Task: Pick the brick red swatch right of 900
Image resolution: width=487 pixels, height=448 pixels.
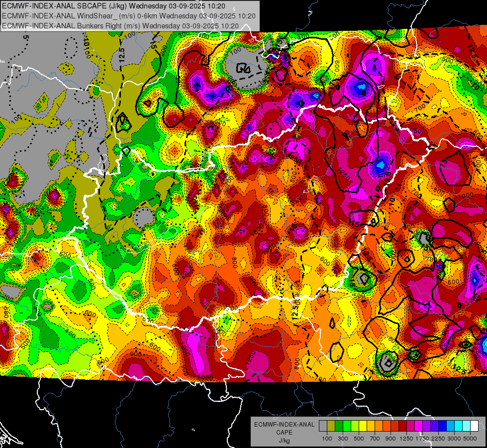Action: tap(395, 426)
